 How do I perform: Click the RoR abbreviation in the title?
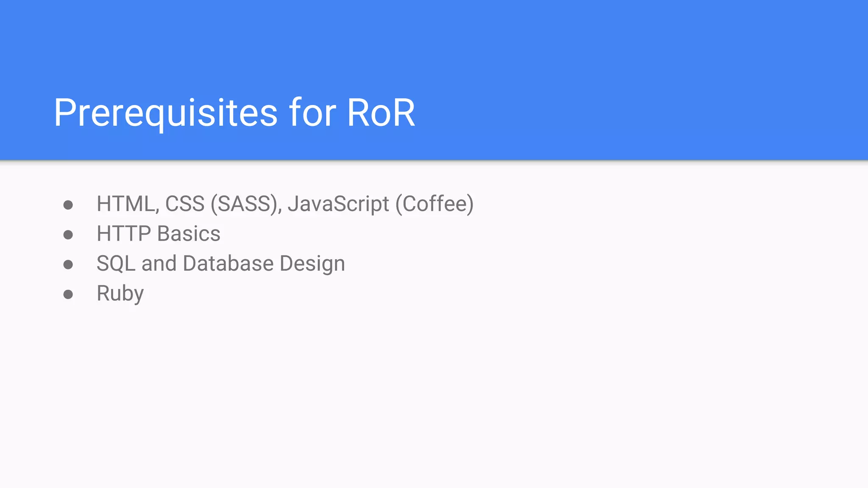pyautogui.click(x=381, y=113)
